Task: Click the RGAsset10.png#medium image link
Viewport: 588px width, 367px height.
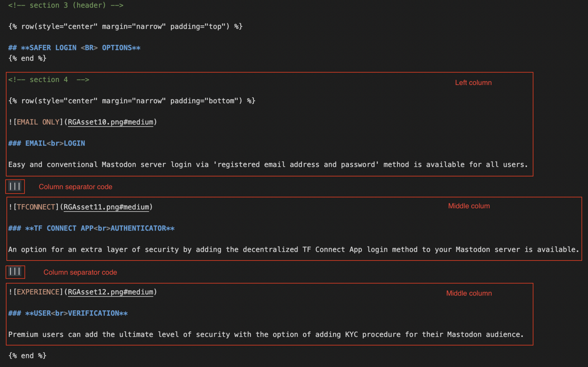Action: point(110,122)
